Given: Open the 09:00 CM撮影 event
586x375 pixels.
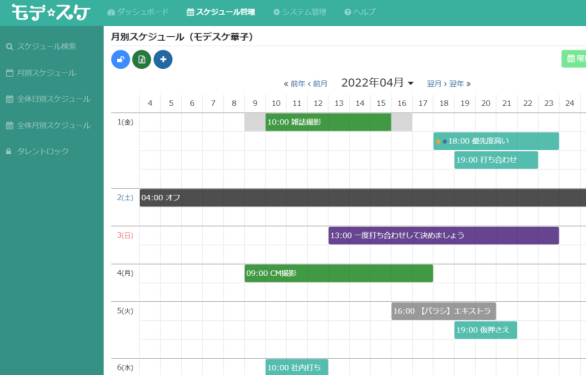Looking at the screenshot, I should pos(339,273).
